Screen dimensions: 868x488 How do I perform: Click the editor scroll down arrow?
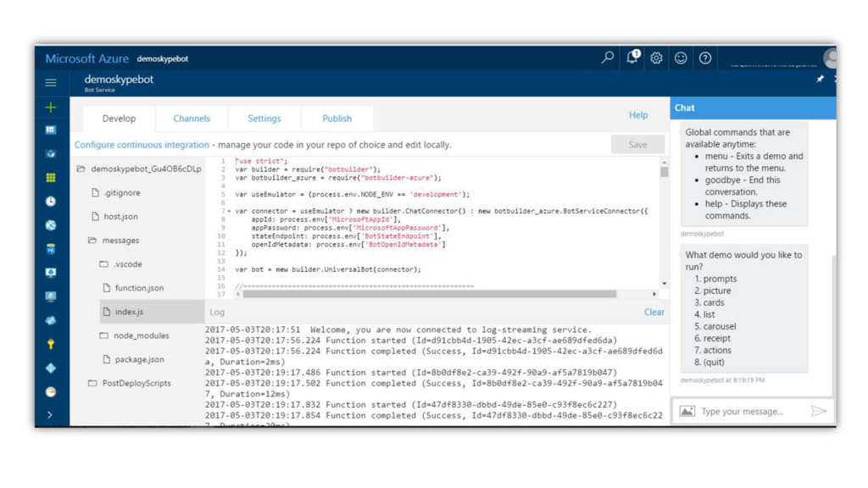click(665, 283)
